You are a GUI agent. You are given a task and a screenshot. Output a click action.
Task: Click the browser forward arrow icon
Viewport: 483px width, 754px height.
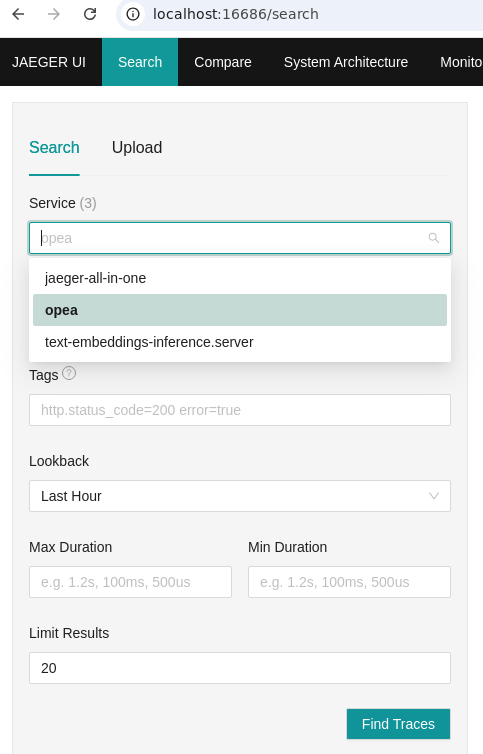pyautogui.click(x=54, y=14)
